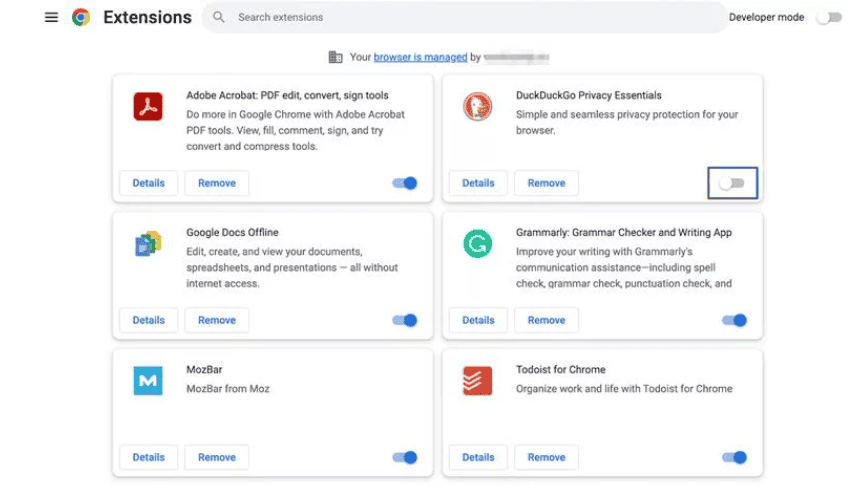Click the Google Docs Offline icon
This screenshot has width=849, height=486.
[148, 243]
